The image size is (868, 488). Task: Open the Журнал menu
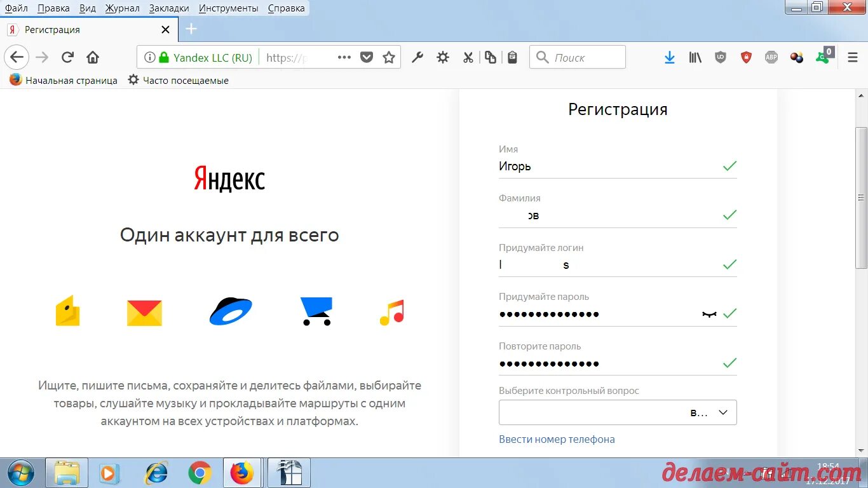[122, 8]
